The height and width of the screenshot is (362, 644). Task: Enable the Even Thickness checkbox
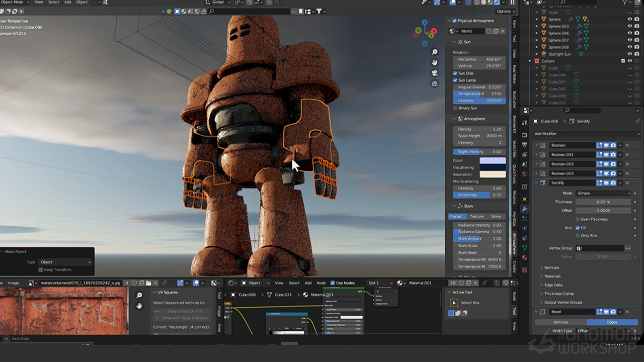coord(578,219)
